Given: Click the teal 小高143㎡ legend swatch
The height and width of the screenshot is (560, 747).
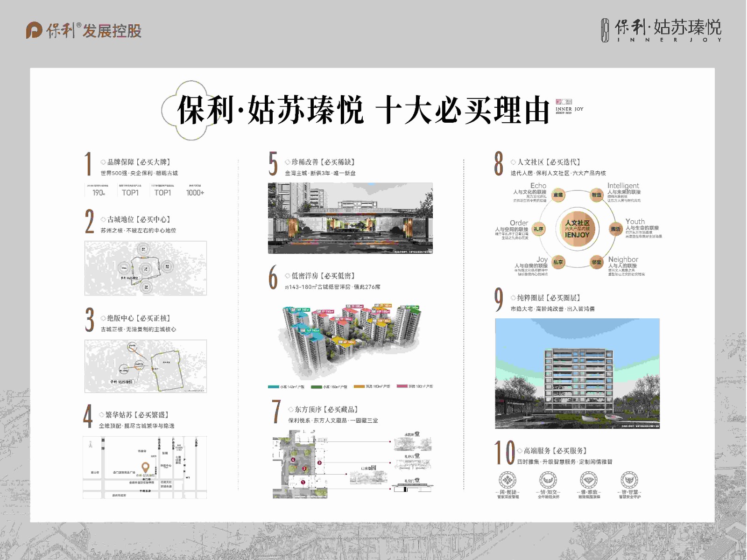Looking at the screenshot, I should coord(273,386).
